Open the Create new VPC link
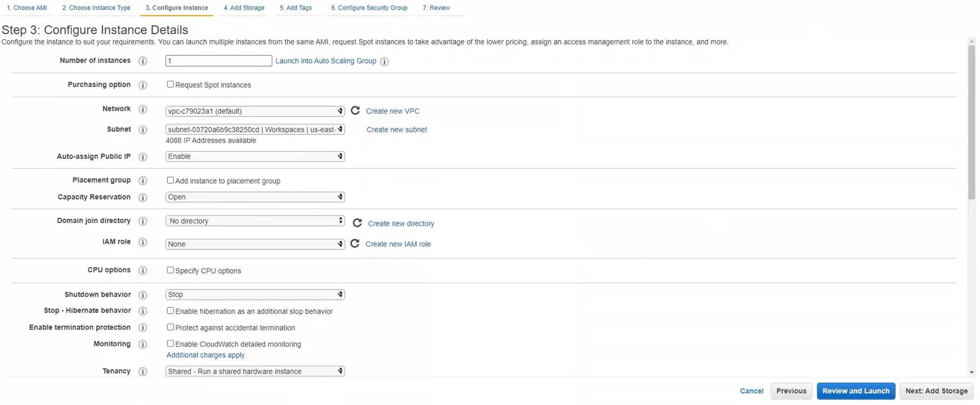980x405 pixels. coord(392,111)
